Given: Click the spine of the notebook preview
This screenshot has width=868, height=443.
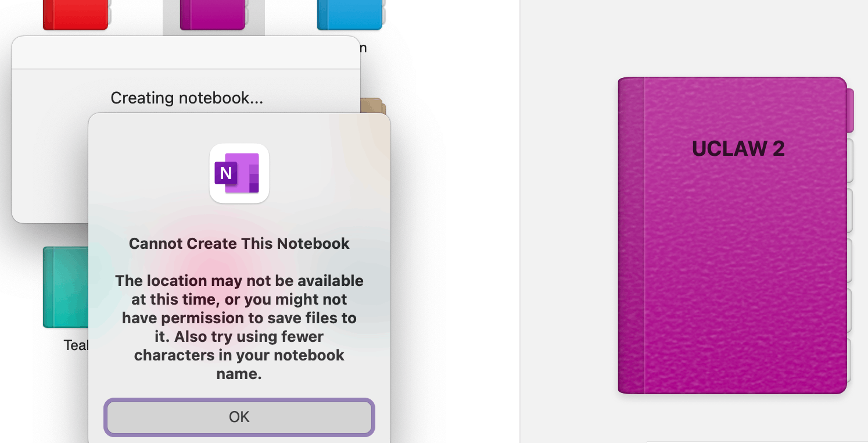Looking at the screenshot, I should tap(631, 235).
